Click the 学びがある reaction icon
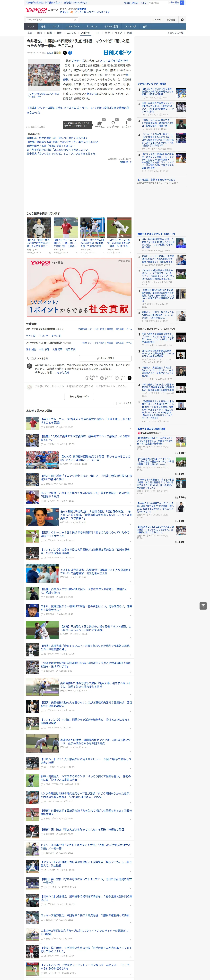Viewport: 210px width, 980px height. pyautogui.click(x=100, y=124)
